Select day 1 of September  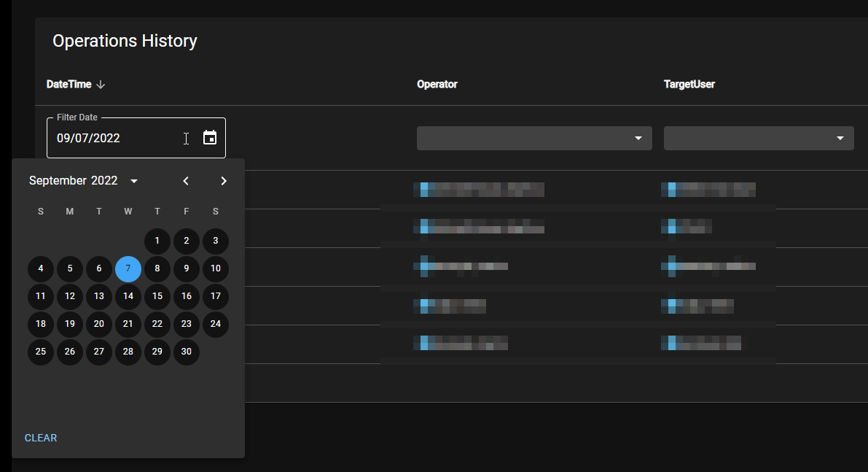click(157, 241)
